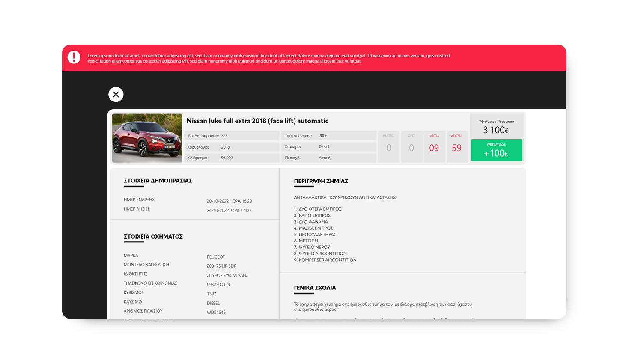This screenshot has height=364, width=629.
Task: Click the highest offer 3.100€ value
Action: [x=496, y=130]
